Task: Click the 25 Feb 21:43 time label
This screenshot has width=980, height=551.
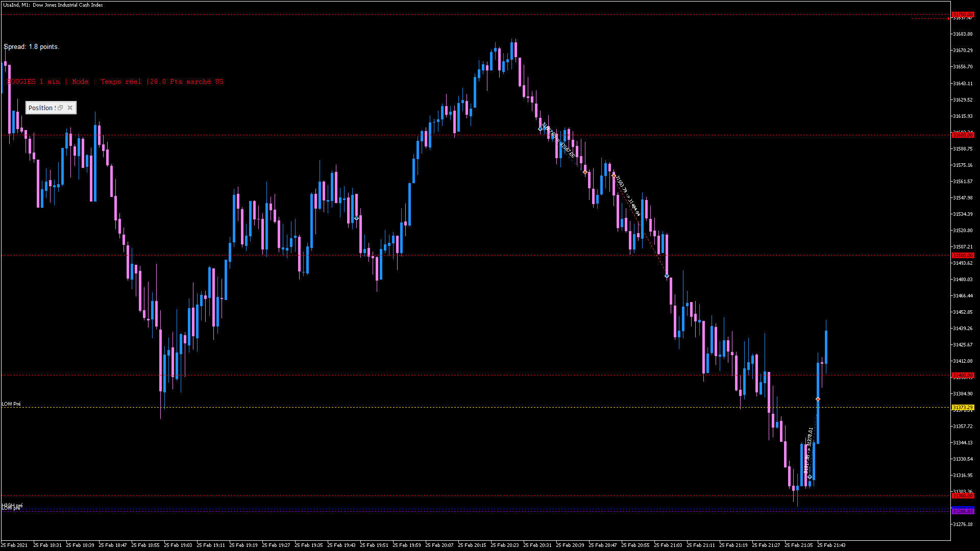Action: click(x=831, y=545)
